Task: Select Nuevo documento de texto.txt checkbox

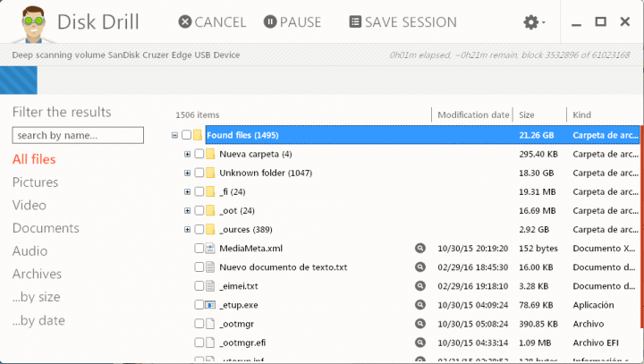Action: pos(199,267)
